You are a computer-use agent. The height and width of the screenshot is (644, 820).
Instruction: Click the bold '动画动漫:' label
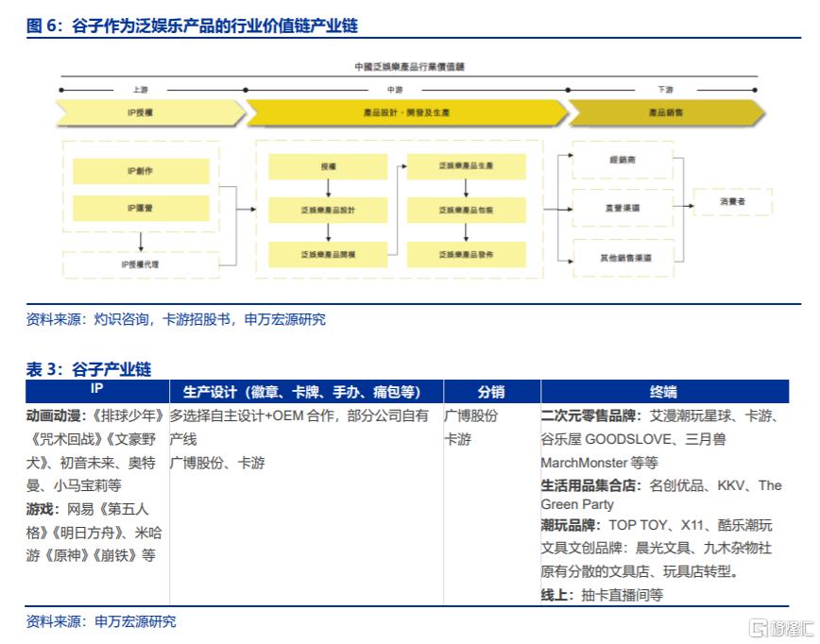tap(57, 416)
